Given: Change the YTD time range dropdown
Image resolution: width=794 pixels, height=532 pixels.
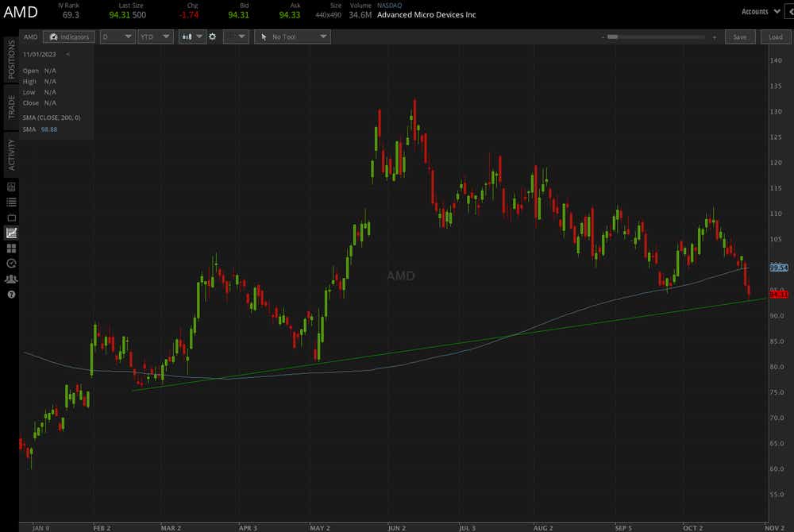Looking at the screenshot, I should tap(156, 37).
